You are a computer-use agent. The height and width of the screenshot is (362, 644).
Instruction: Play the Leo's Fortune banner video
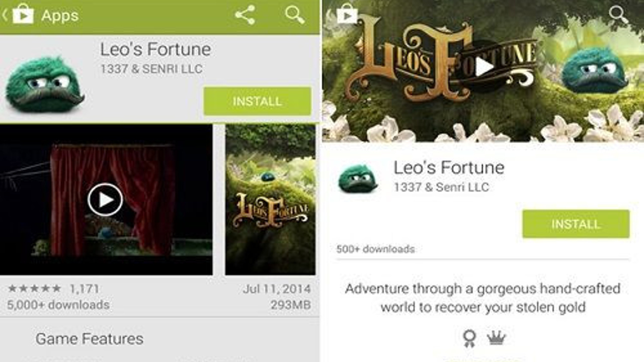pos(484,66)
